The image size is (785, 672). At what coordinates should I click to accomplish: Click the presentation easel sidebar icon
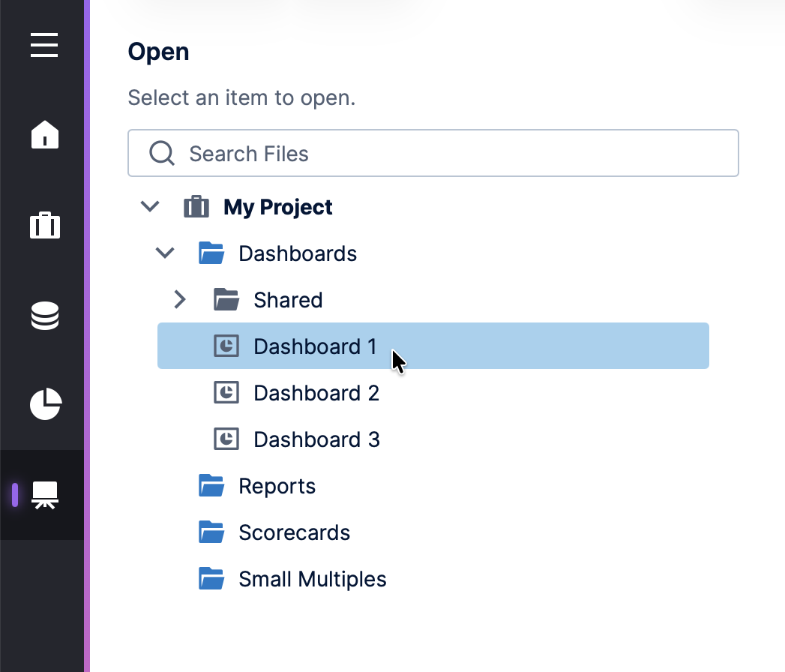pyautogui.click(x=45, y=495)
